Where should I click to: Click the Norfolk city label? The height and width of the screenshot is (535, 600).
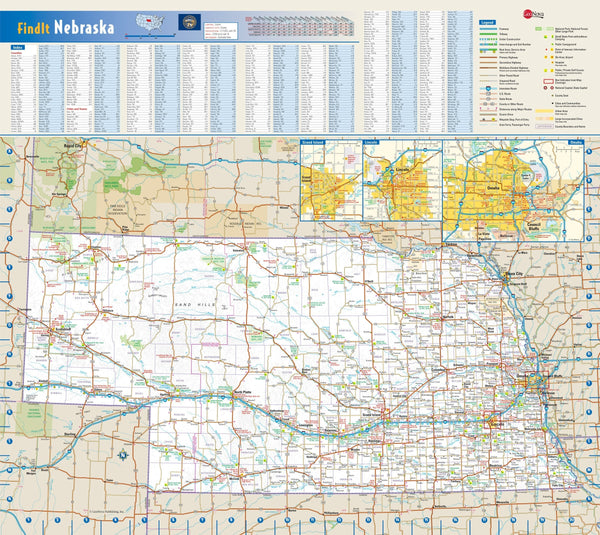(x=447, y=318)
